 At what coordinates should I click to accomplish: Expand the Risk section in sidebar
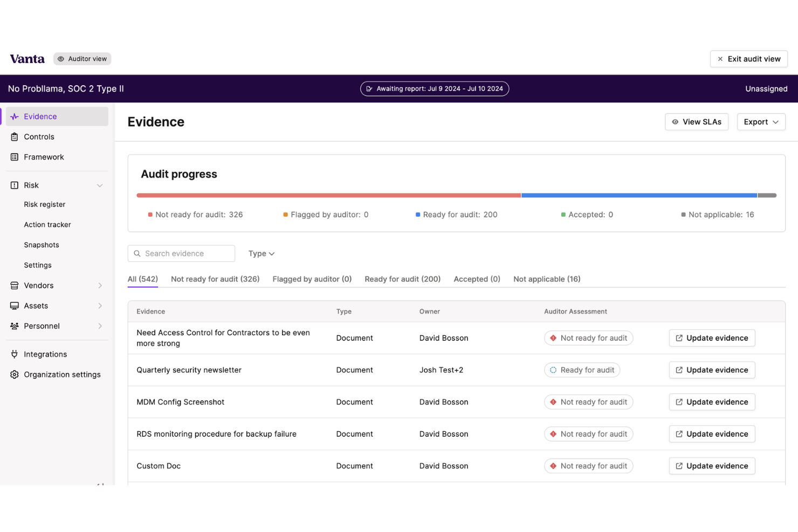pos(99,185)
